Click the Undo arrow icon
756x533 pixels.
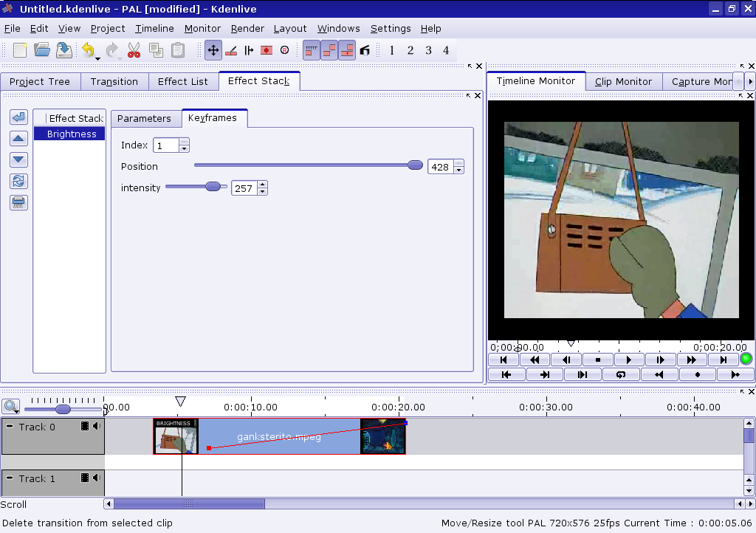coord(88,50)
